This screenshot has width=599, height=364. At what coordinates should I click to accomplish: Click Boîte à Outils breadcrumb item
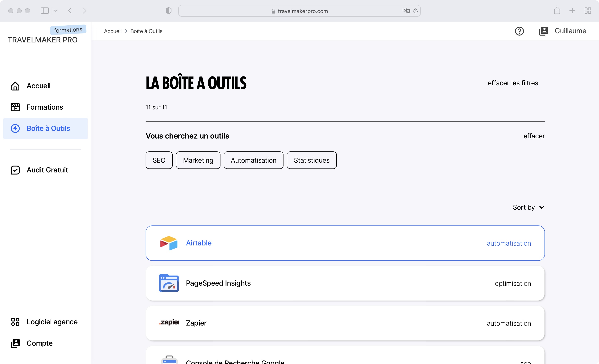(x=146, y=31)
